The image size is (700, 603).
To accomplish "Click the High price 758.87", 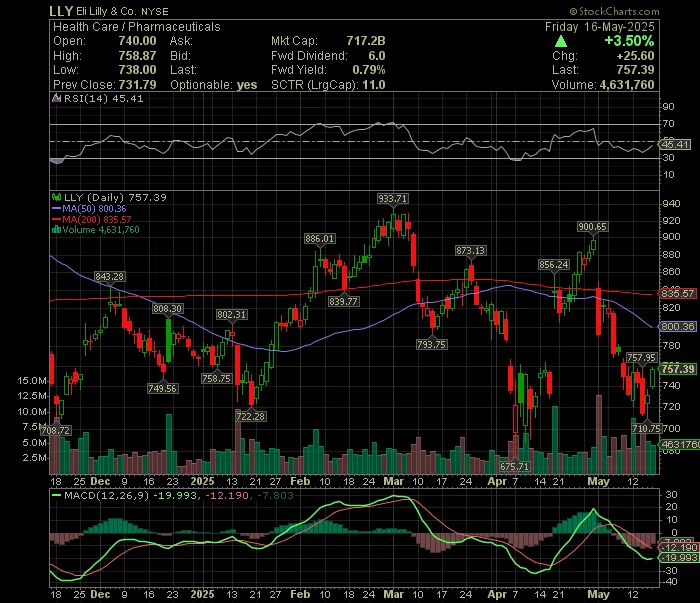I will click(137, 56).
